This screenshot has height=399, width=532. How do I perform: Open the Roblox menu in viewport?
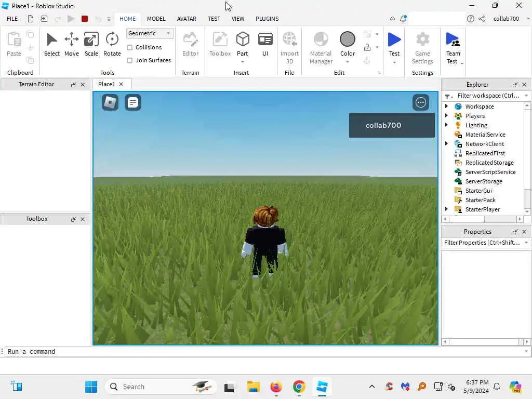(110, 102)
